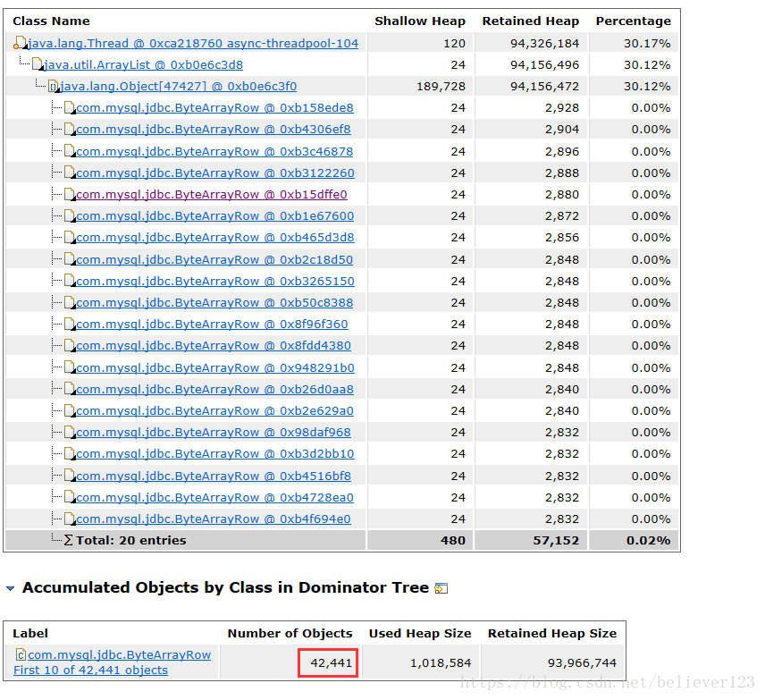Open the visited ByteArrayRow @ 0xb15dffe0 link
Viewport: 765px width, 700px height.
click(211, 195)
